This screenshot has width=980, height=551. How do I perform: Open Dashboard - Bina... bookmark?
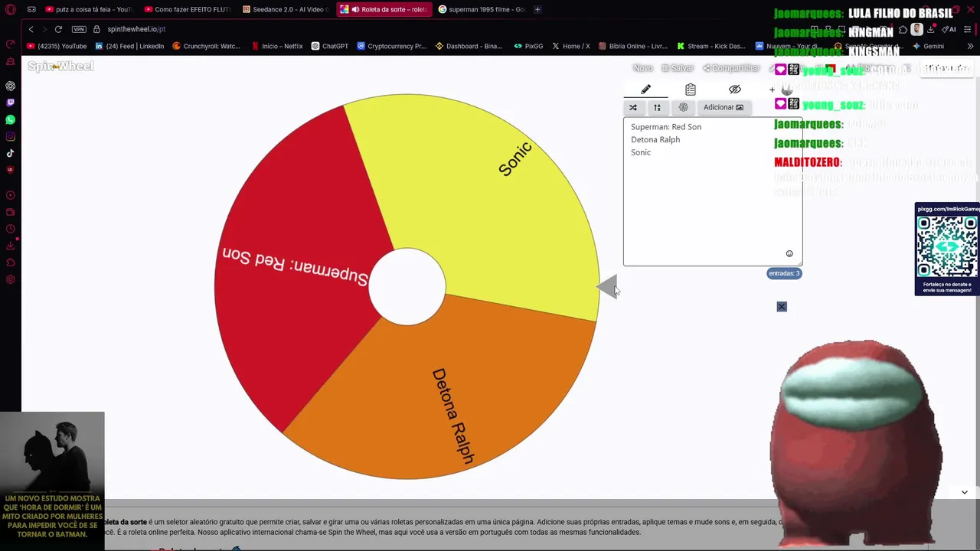[x=469, y=46]
